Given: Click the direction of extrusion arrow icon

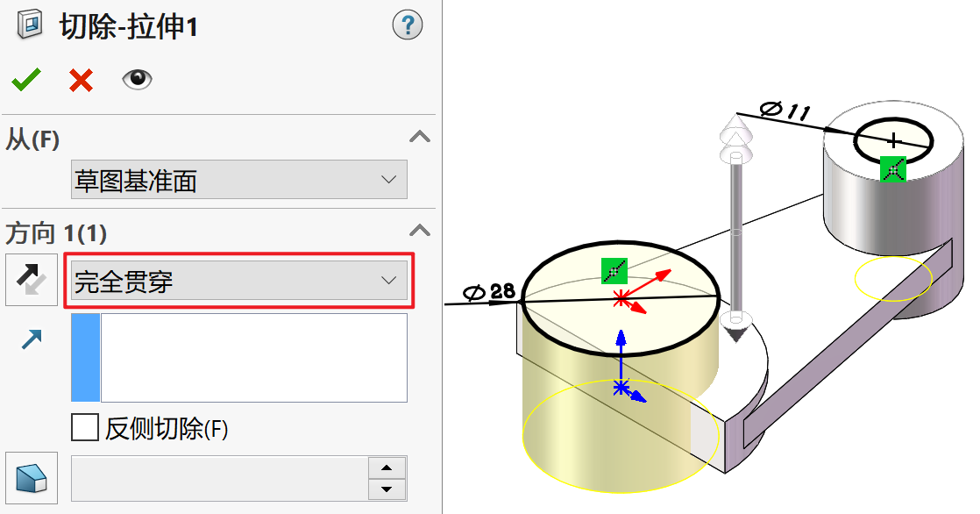Looking at the screenshot, I should pyautogui.click(x=32, y=339).
